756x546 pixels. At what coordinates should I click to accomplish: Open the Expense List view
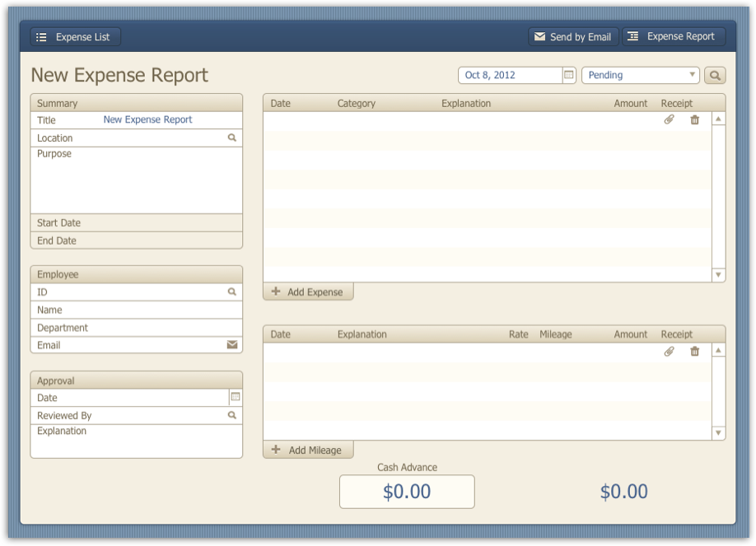click(74, 36)
